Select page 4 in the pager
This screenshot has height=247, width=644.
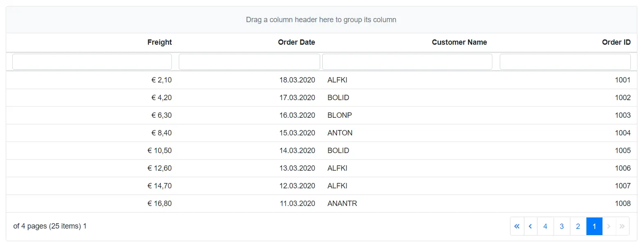[545, 226]
